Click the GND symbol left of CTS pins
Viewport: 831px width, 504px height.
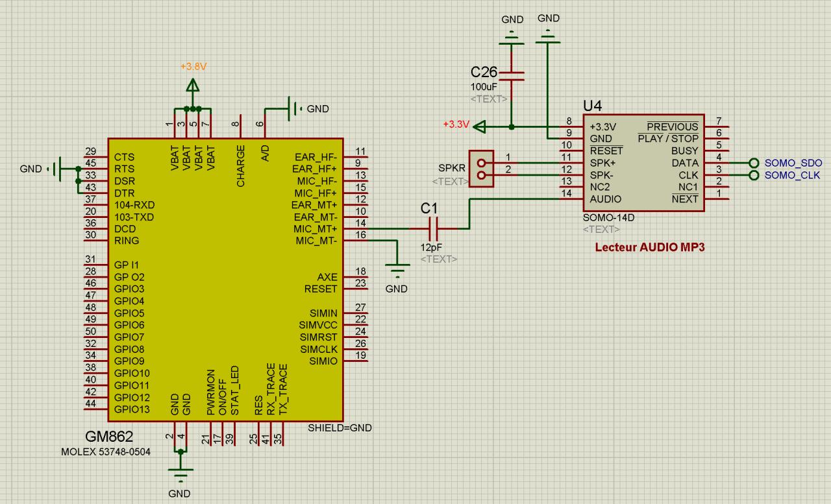pos(56,169)
